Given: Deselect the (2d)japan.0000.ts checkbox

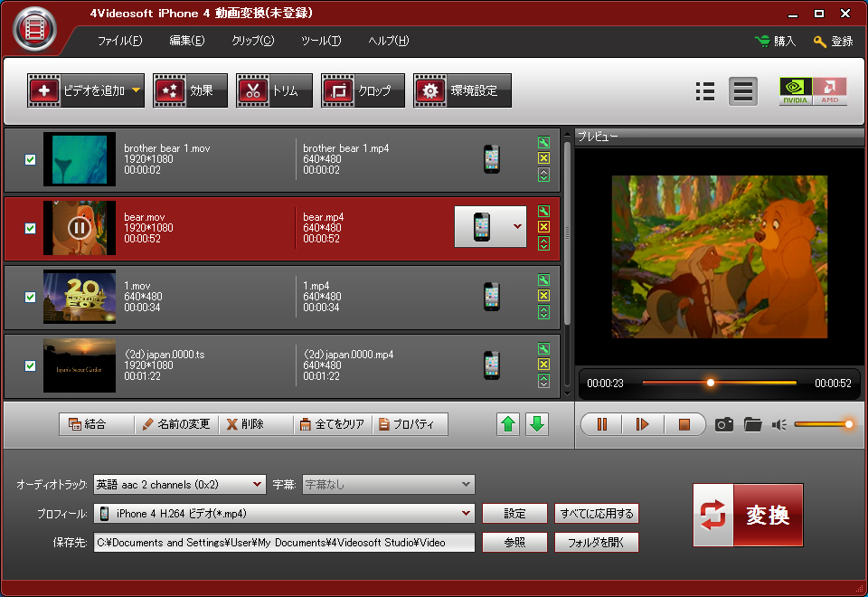Looking at the screenshot, I should [30, 365].
